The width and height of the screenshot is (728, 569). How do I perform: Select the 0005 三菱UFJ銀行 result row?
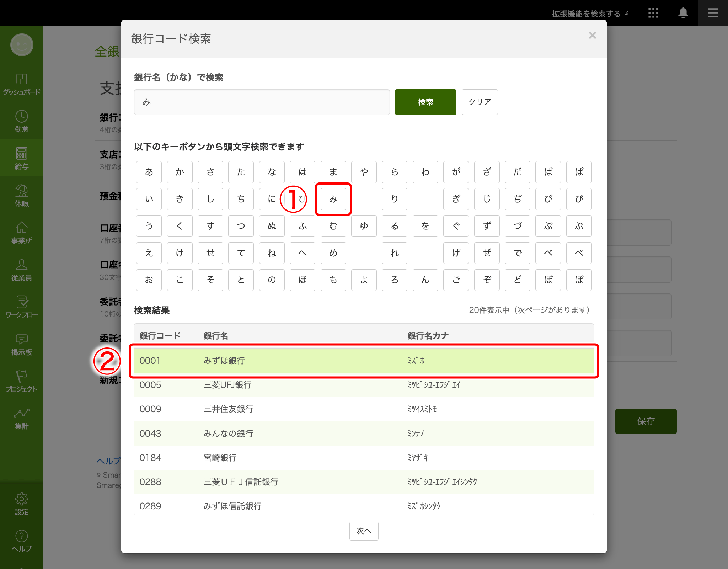tap(364, 385)
